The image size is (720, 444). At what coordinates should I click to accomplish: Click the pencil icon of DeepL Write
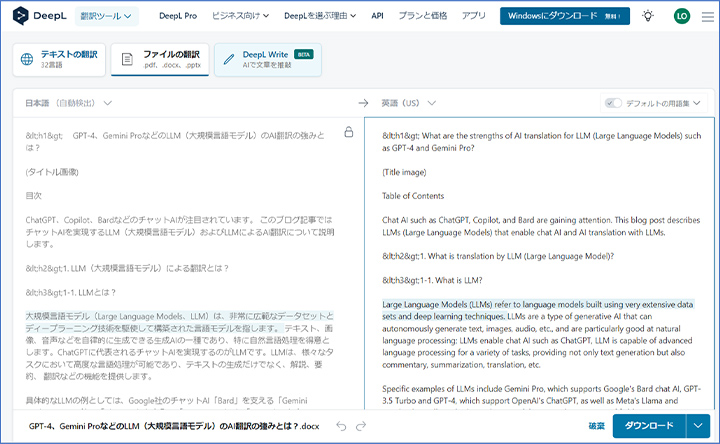[229, 59]
